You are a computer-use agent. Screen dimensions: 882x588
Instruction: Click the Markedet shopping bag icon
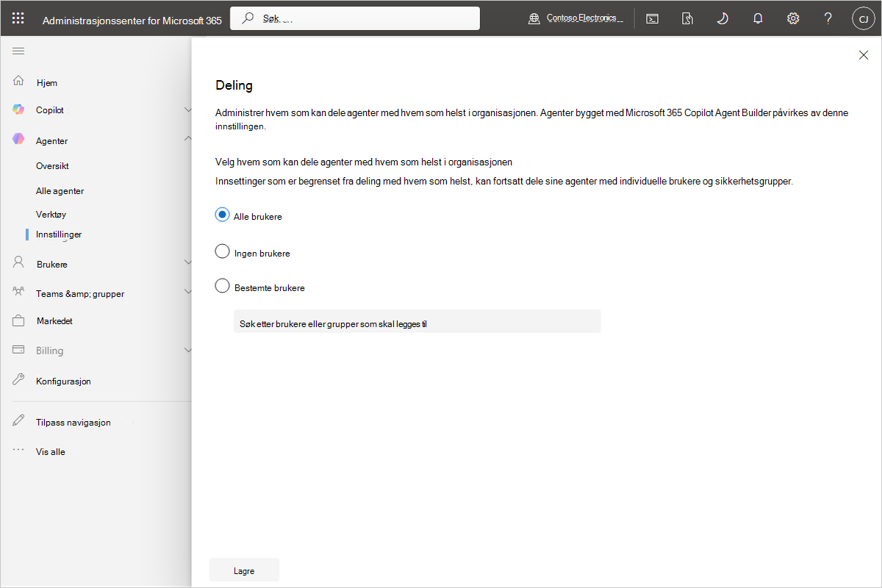(18, 320)
